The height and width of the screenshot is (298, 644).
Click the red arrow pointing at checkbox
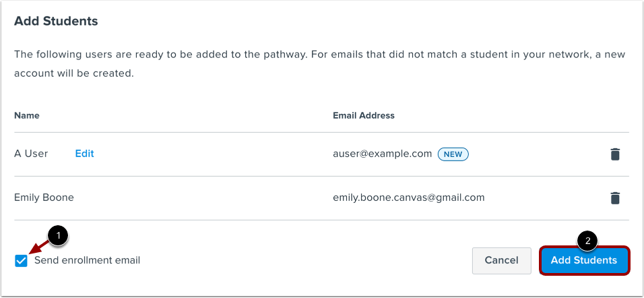point(39,248)
